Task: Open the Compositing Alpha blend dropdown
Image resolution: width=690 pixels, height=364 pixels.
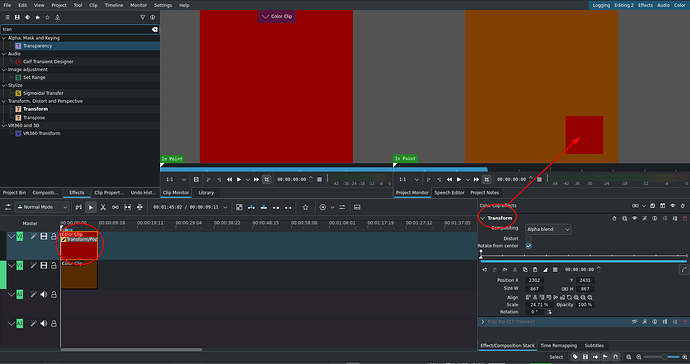Action: (x=548, y=229)
